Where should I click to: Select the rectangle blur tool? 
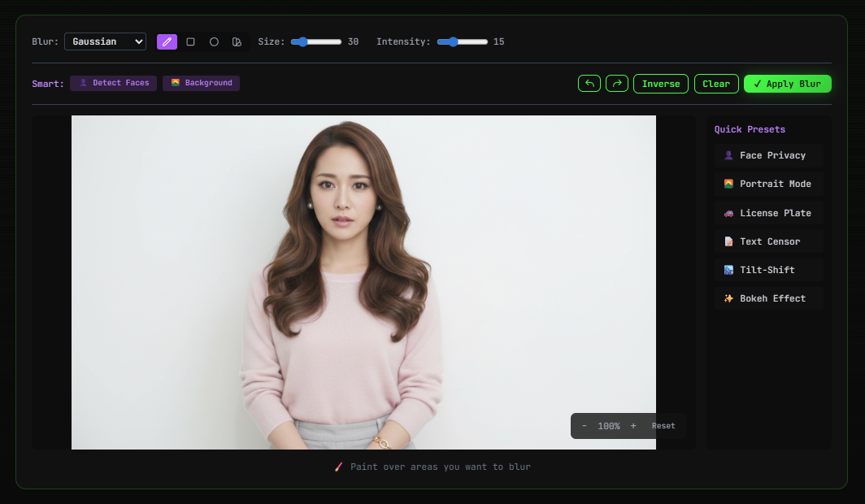tap(190, 41)
